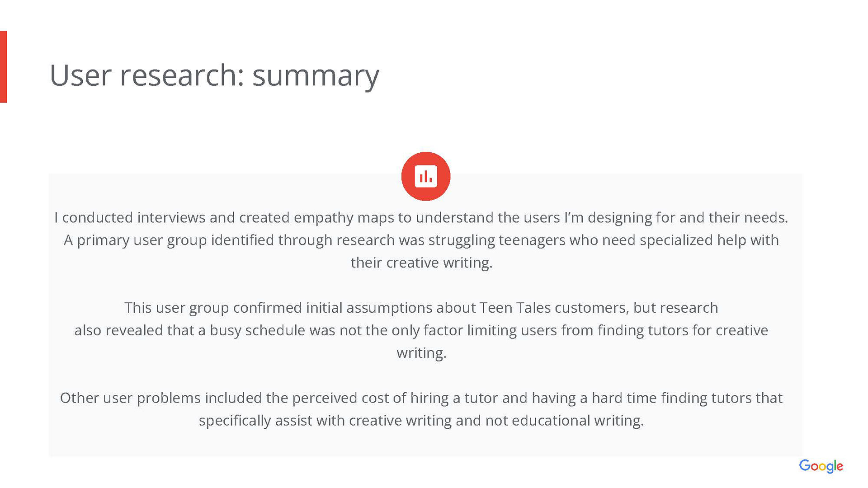868x488 pixels.
Task: Click the red bar chart icon
Action: click(x=425, y=176)
